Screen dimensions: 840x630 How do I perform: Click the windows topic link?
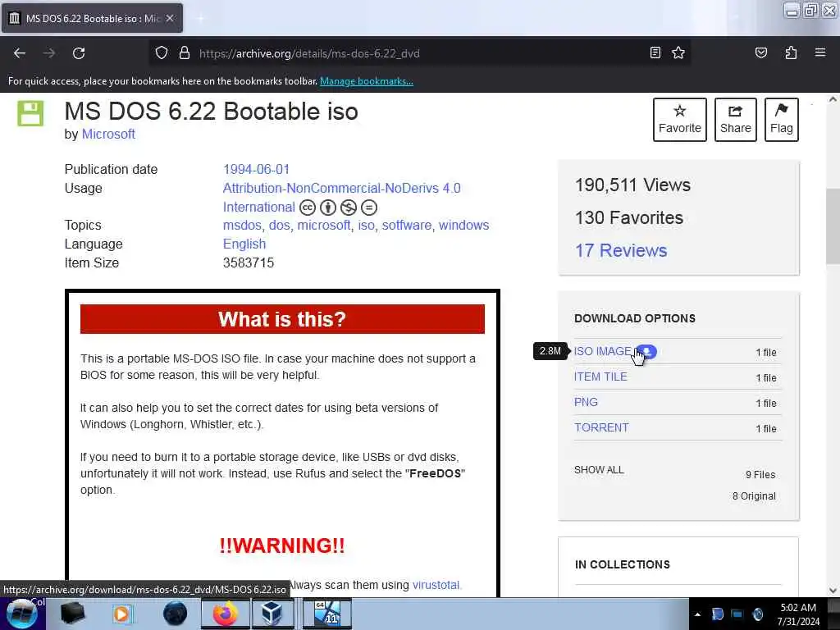[464, 225]
